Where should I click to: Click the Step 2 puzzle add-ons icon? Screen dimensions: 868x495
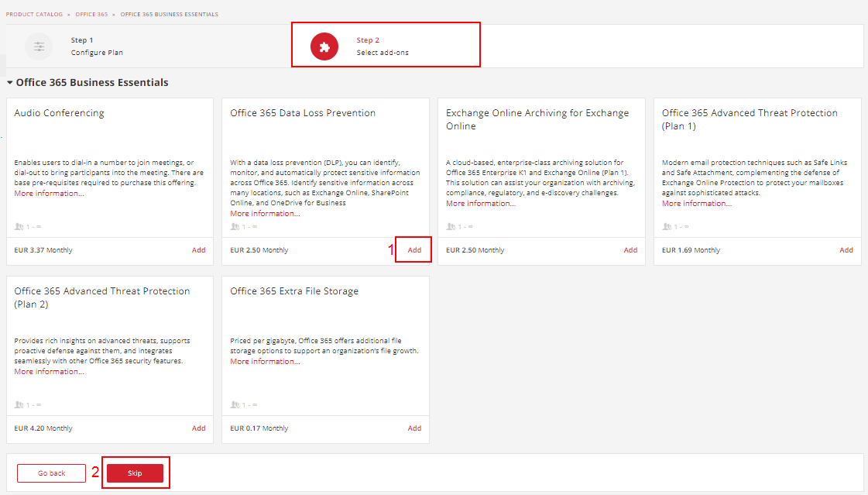pos(324,46)
